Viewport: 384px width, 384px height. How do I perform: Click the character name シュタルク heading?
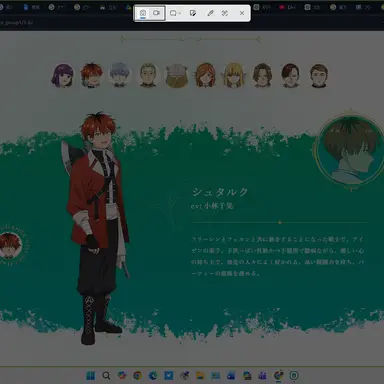tap(220, 192)
